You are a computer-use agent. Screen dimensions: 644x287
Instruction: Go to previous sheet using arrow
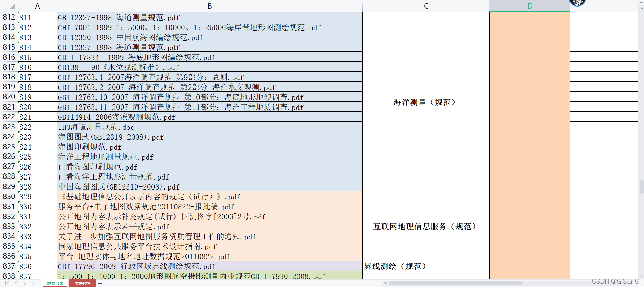tap(16, 283)
